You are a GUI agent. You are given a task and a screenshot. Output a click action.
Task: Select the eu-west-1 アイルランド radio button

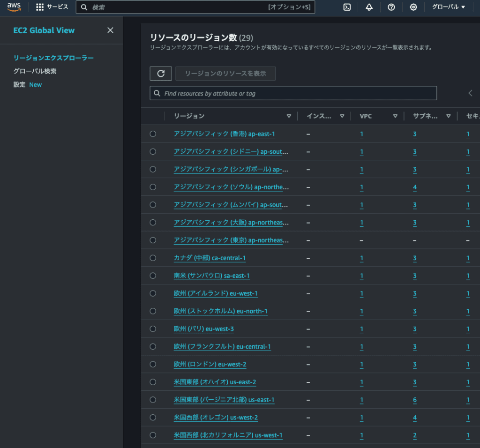coord(153,293)
